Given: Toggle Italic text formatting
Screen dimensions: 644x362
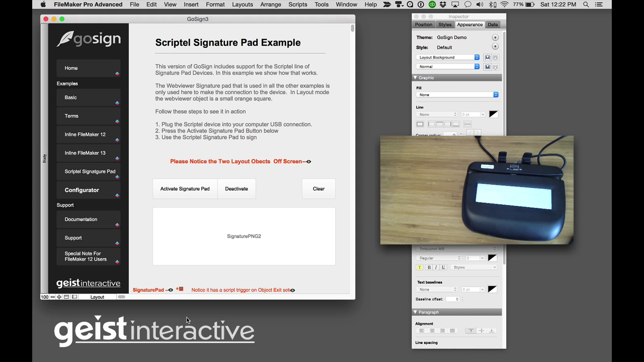Looking at the screenshot, I should (436, 267).
